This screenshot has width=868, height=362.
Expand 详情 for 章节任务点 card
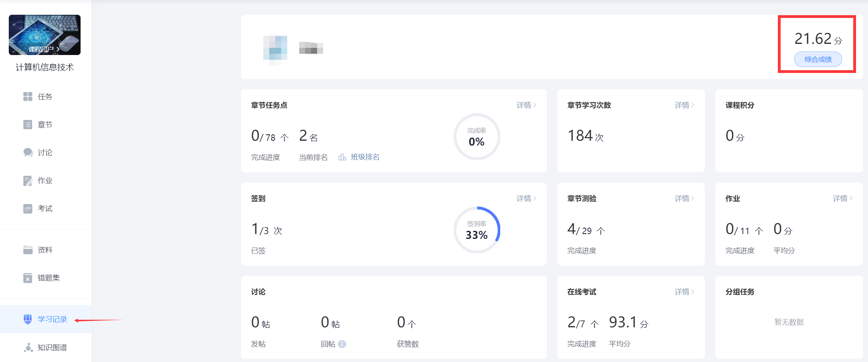(526, 105)
